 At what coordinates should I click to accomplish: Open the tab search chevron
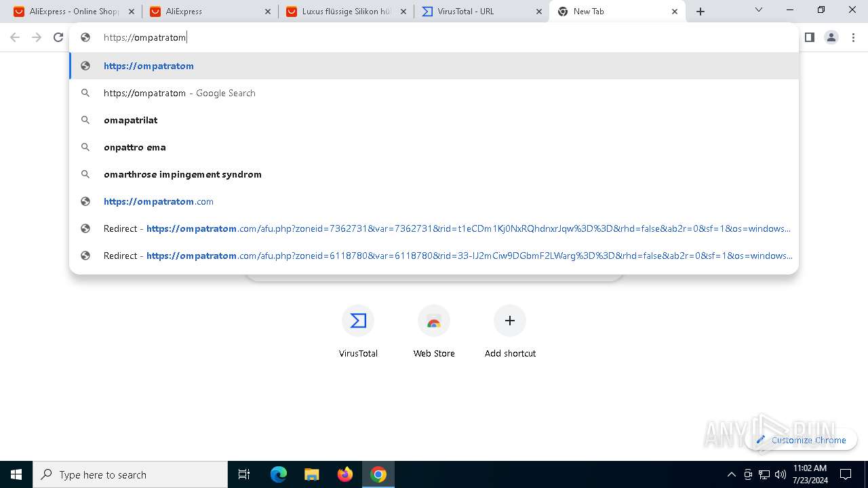pos(759,9)
